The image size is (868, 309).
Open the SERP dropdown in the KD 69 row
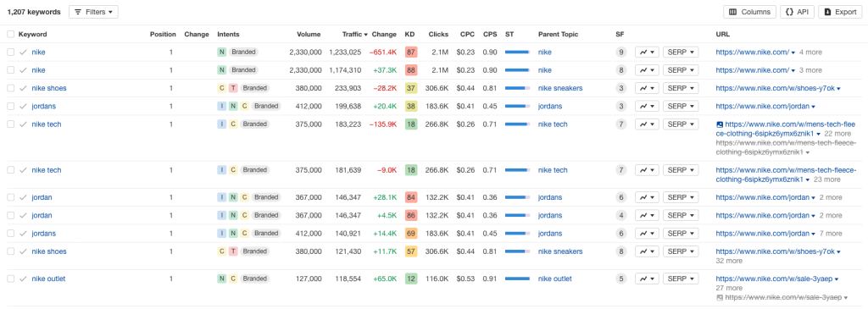pos(681,234)
